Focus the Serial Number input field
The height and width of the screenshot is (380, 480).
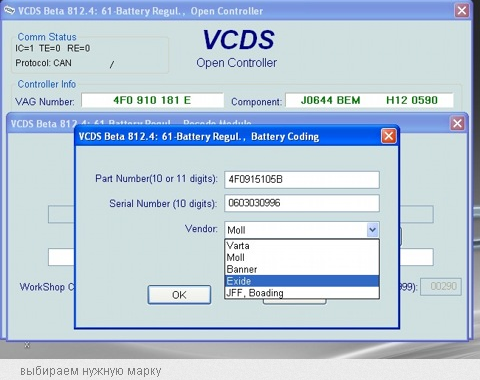(x=302, y=203)
